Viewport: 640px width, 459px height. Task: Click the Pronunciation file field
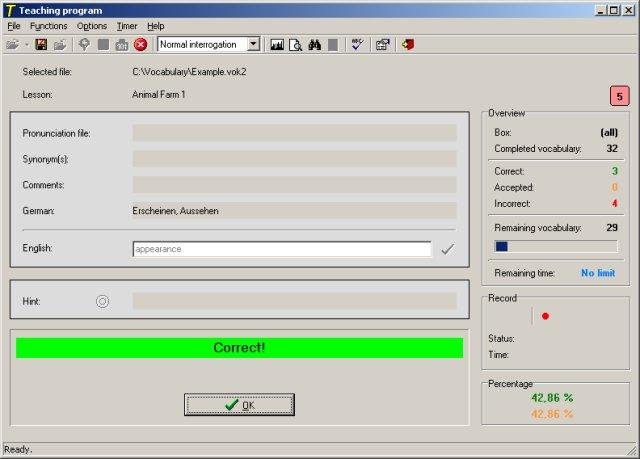294,133
